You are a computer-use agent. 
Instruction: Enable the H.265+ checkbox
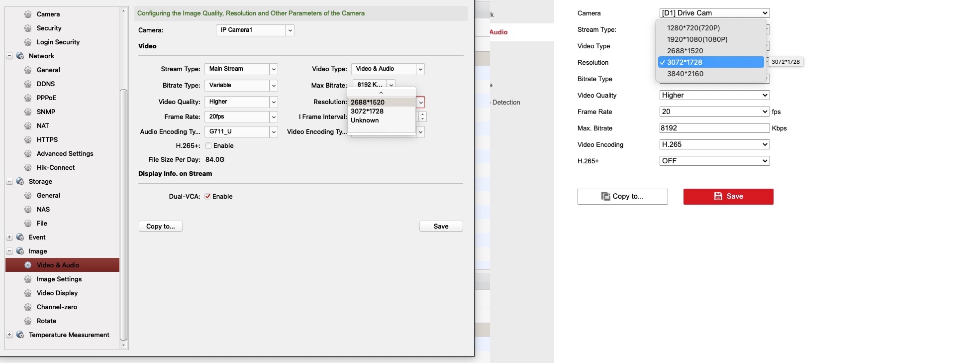208,146
